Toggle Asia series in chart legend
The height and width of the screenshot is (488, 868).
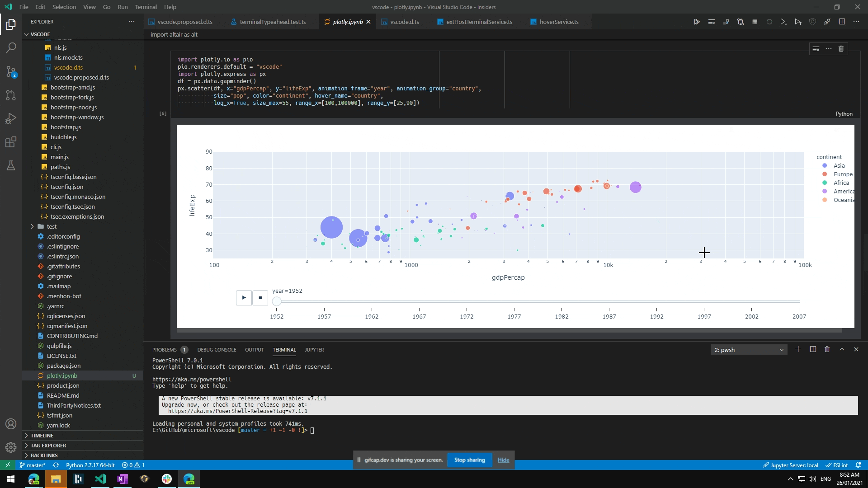coord(839,166)
